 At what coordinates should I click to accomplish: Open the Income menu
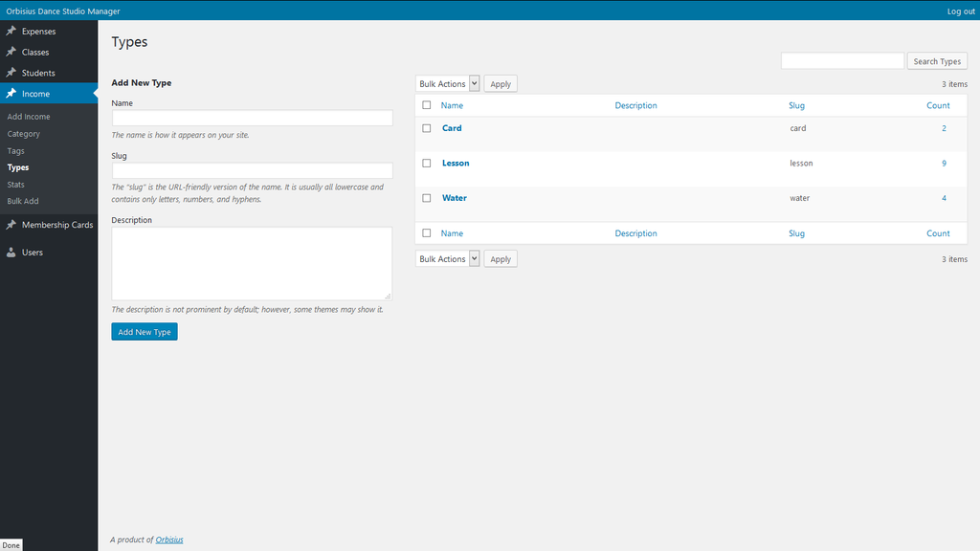coord(49,93)
